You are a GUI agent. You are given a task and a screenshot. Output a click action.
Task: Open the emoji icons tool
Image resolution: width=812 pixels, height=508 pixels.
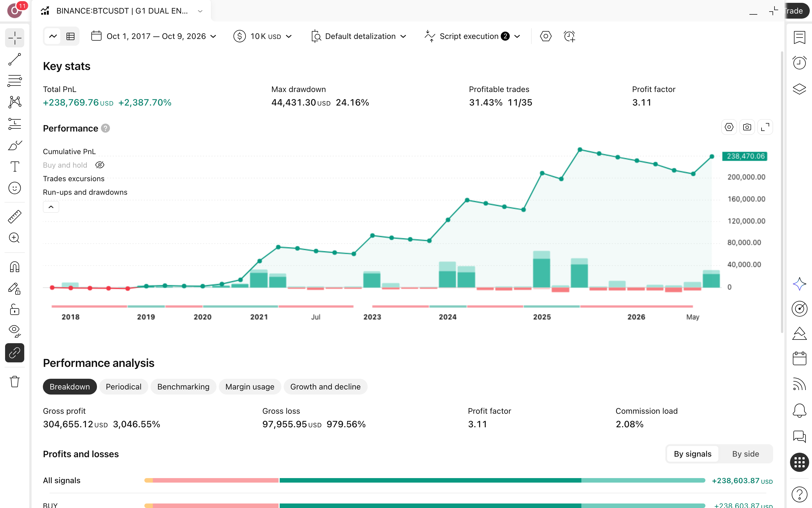[x=15, y=188]
